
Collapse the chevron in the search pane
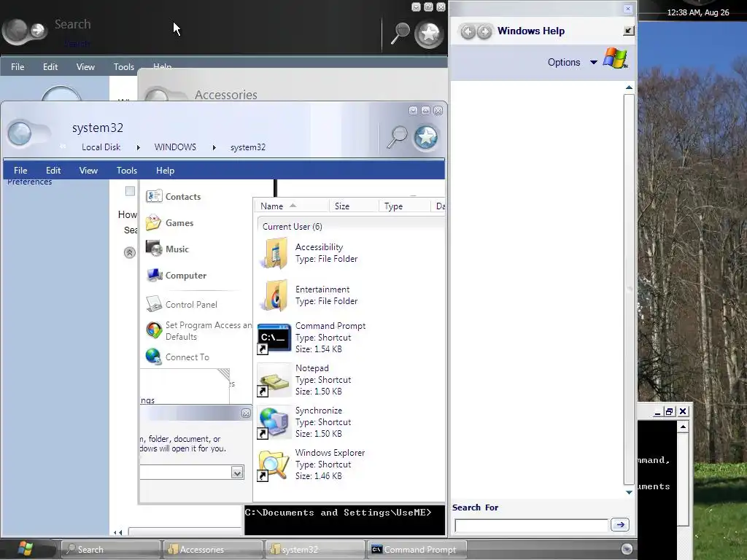click(130, 252)
